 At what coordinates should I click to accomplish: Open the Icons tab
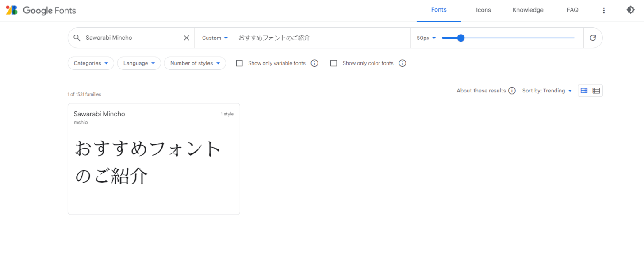pos(483,10)
